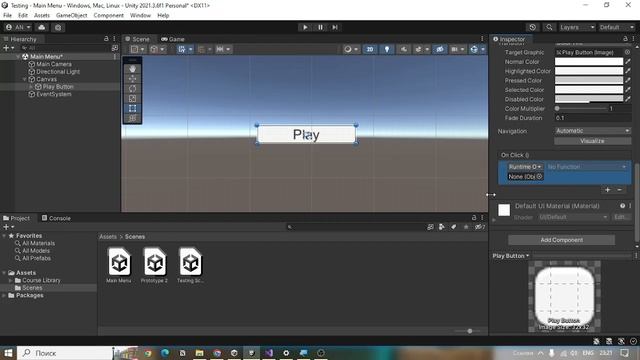Click the Color Multiplier slider handle

pyautogui.click(x=557, y=109)
